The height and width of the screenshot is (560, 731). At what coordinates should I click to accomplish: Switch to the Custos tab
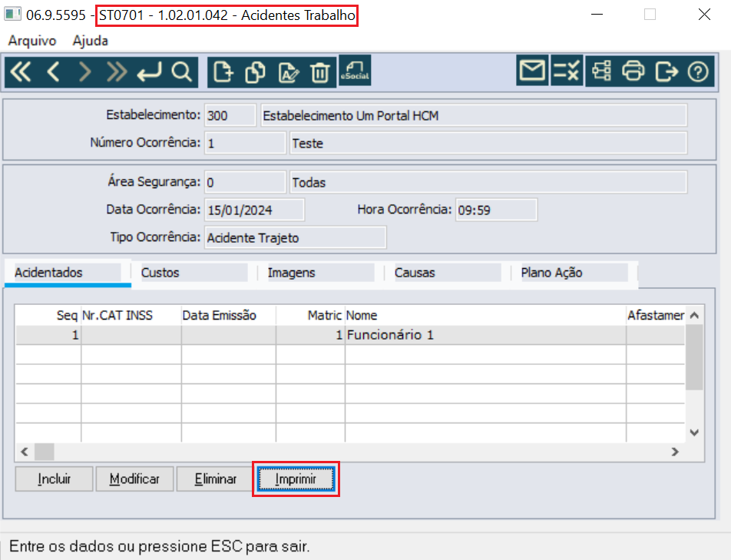tap(194, 273)
